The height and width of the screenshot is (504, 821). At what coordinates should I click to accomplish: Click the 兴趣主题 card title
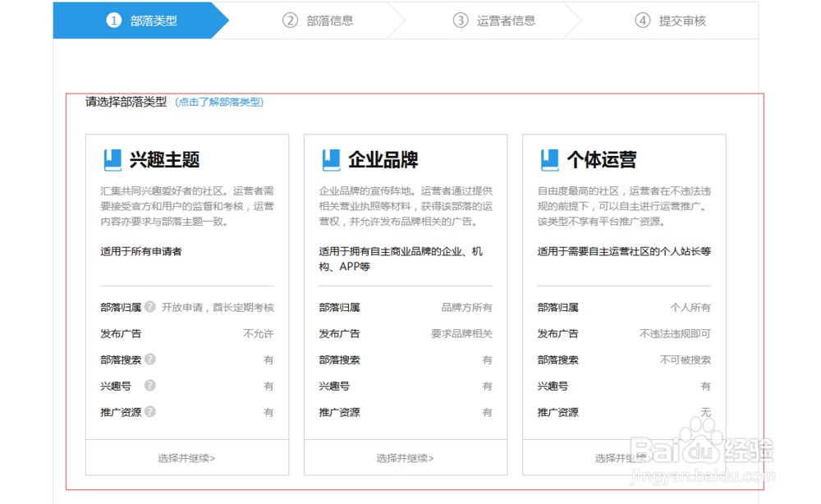pyautogui.click(x=164, y=159)
